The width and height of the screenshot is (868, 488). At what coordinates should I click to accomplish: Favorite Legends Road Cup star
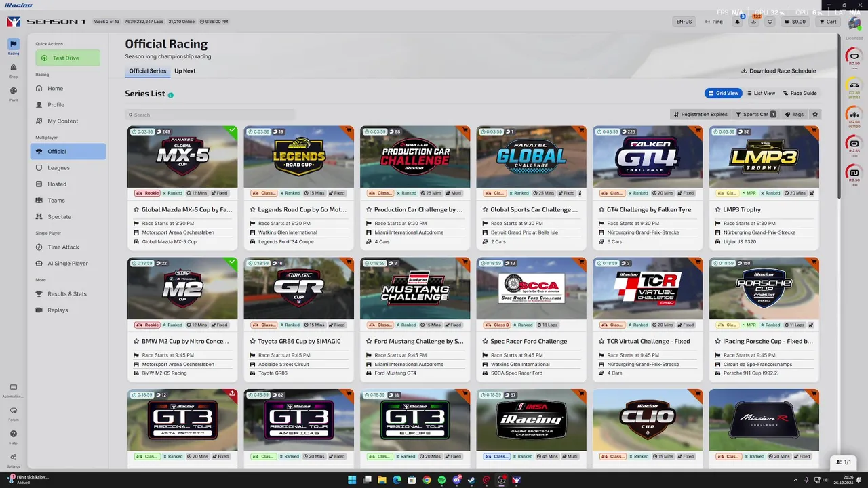[x=253, y=210]
